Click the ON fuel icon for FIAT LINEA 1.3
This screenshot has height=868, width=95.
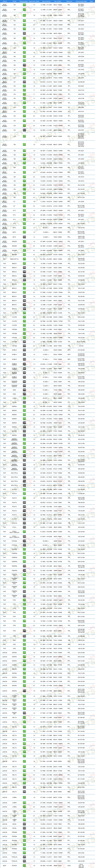pyautogui.click(x=24, y=402)
